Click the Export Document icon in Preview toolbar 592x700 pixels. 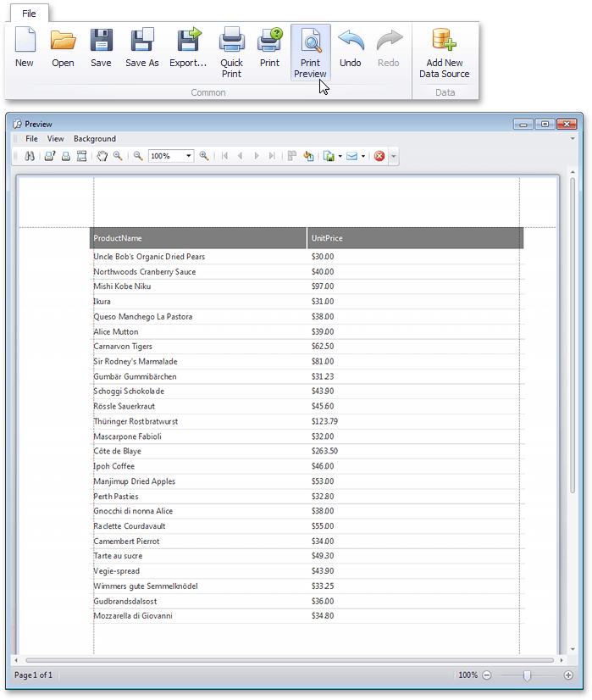pos(329,156)
